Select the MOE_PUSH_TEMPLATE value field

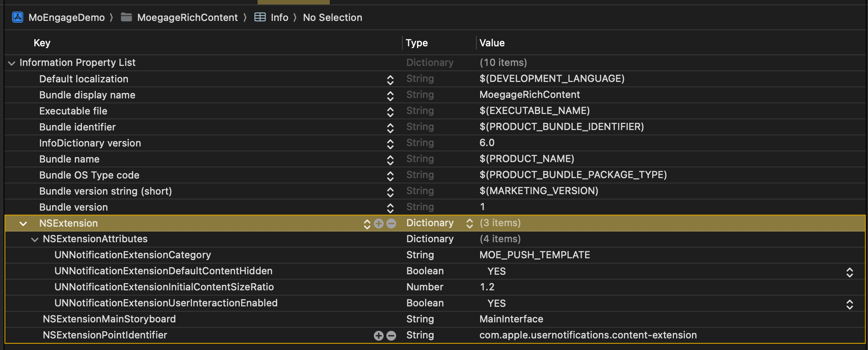tap(535, 255)
